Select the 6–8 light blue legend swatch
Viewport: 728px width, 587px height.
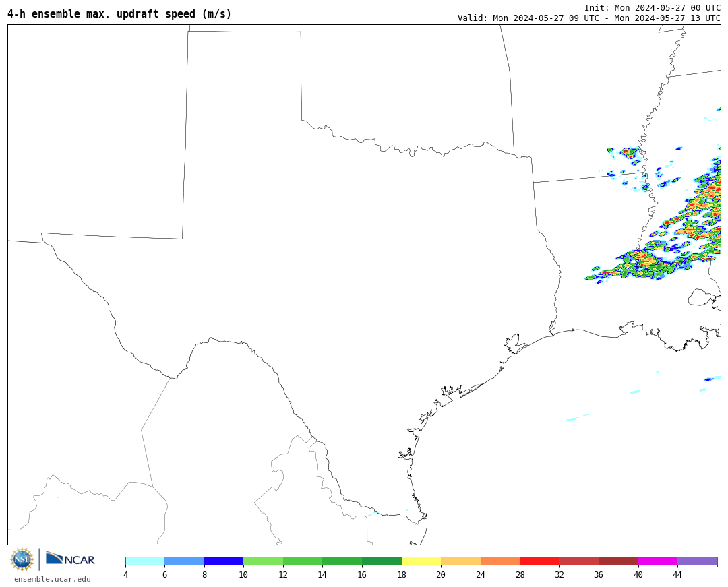tap(184, 561)
